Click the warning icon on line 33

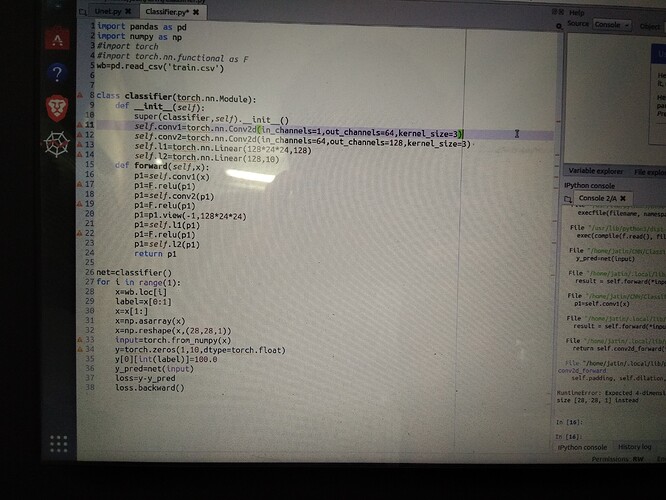tap(82, 341)
